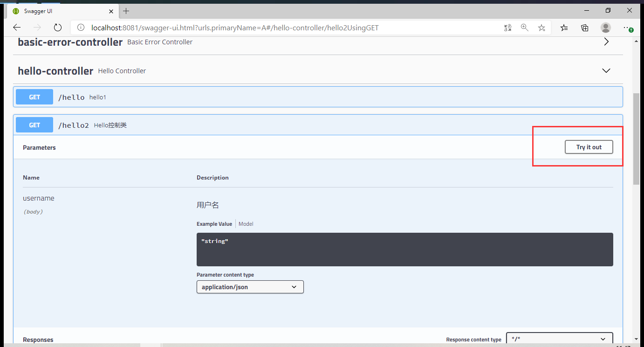Screen dimensions: 644x347
Task: Click the 'Basic Error Controller' description text
Action: coord(160,42)
